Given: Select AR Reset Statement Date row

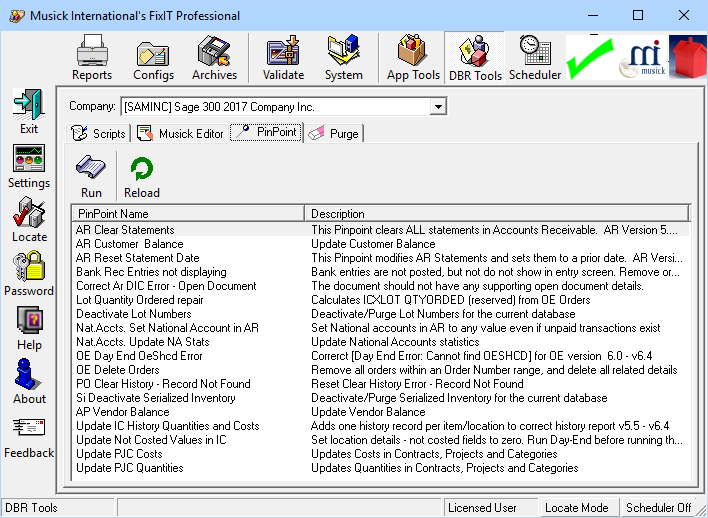Looking at the screenshot, I should 381,258.
